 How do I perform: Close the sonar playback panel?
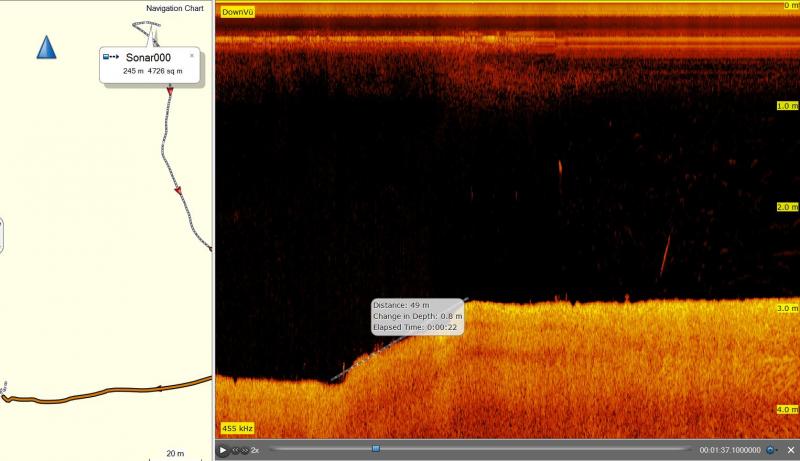point(790,451)
